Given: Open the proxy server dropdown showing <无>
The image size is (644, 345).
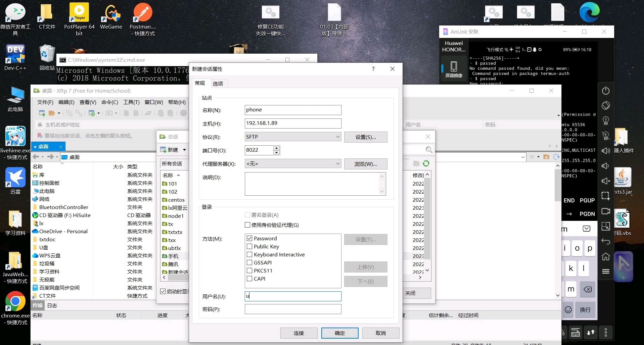Looking at the screenshot, I should (x=337, y=163).
